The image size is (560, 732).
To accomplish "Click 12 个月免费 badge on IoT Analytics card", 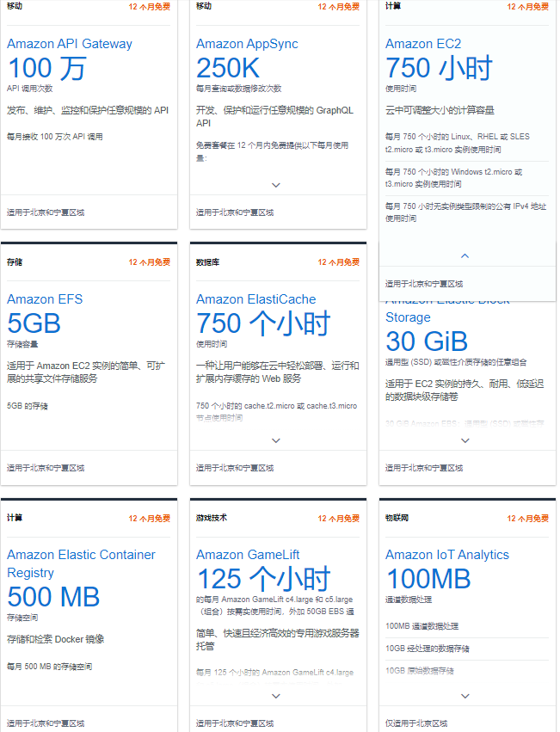I will click(x=528, y=518).
